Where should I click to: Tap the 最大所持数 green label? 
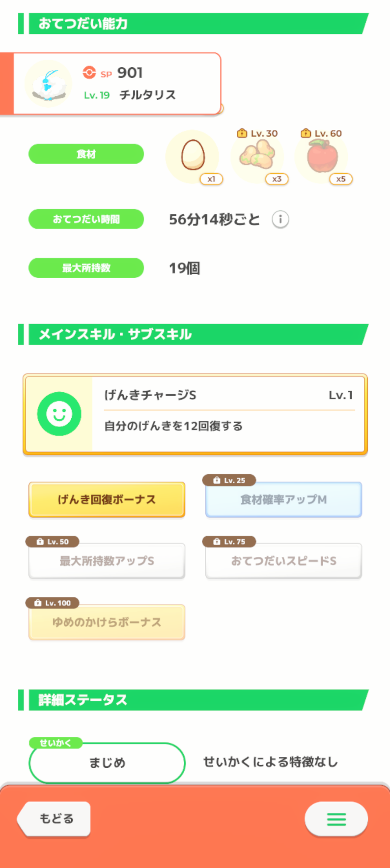point(86,268)
